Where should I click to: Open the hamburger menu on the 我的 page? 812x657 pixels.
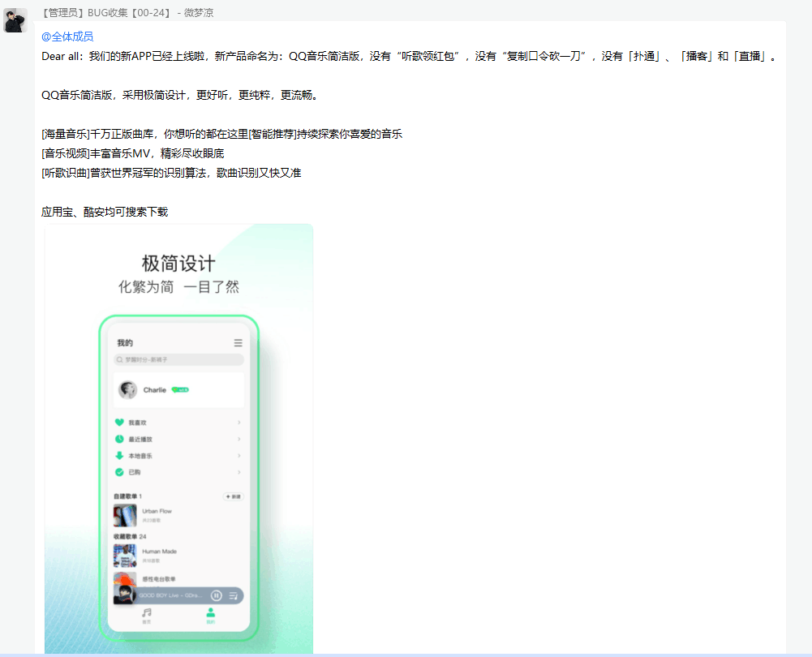point(238,343)
